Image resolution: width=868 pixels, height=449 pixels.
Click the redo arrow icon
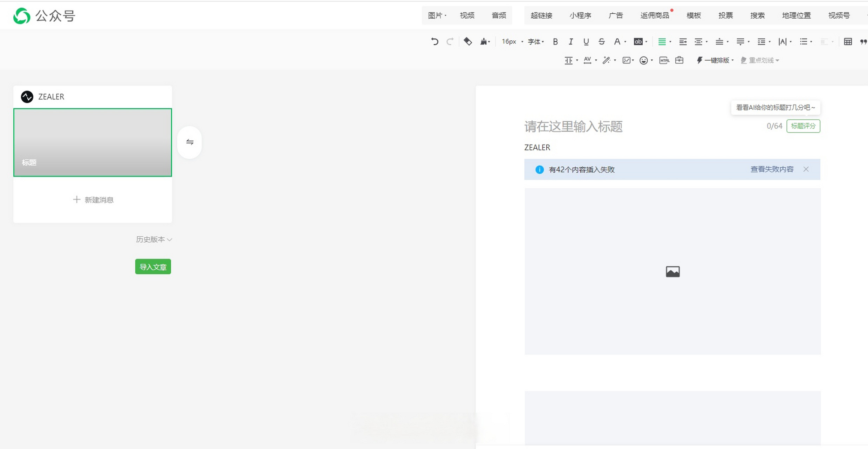click(x=450, y=42)
